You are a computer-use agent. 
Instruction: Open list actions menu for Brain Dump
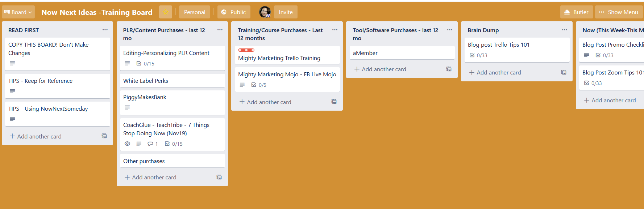tap(565, 30)
